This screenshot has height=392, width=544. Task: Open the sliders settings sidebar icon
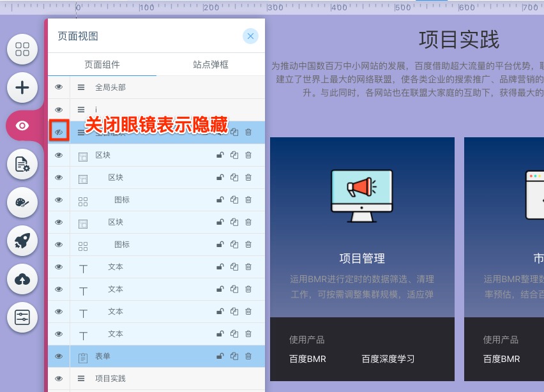point(22,317)
